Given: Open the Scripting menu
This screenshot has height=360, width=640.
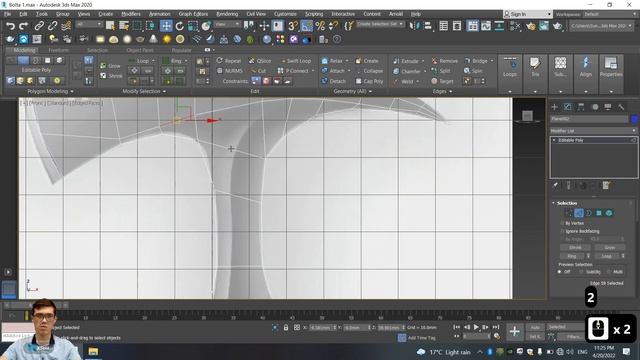Looking at the screenshot, I should (314, 14).
